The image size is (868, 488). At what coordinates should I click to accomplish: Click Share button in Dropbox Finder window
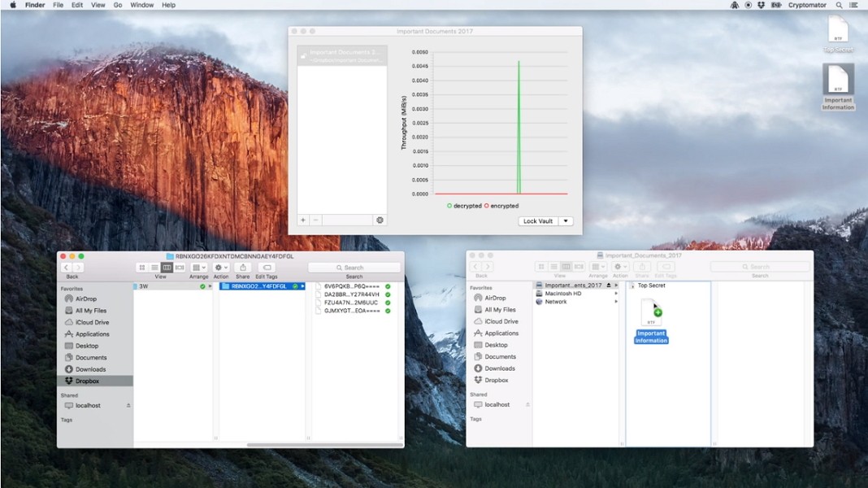pos(242,268)
